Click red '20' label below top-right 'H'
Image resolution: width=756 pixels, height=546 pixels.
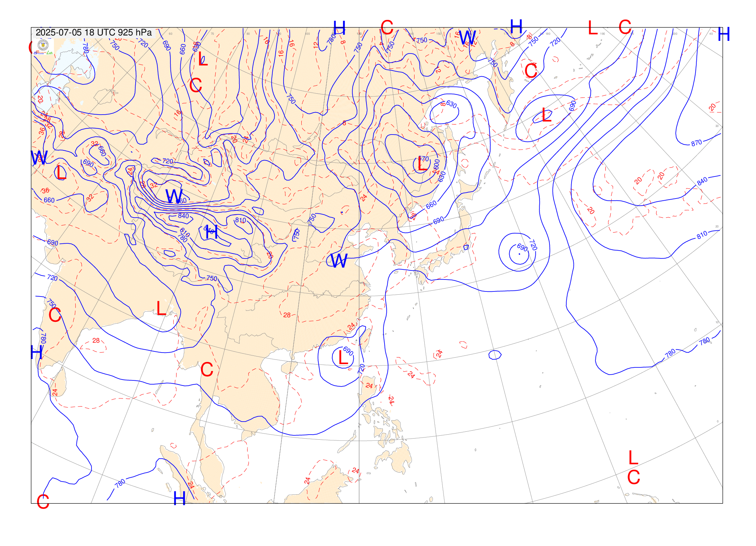(712, 107)
